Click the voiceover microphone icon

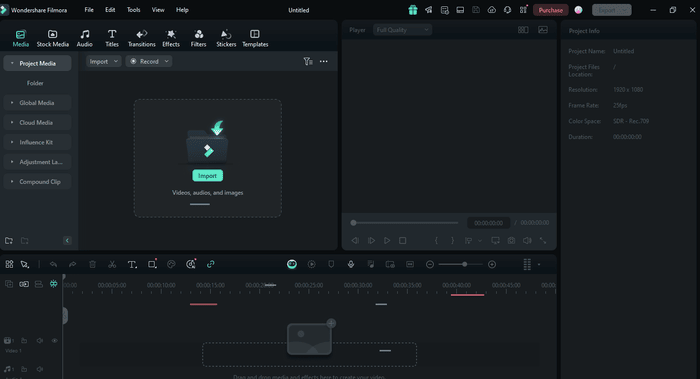click(351, 264)
